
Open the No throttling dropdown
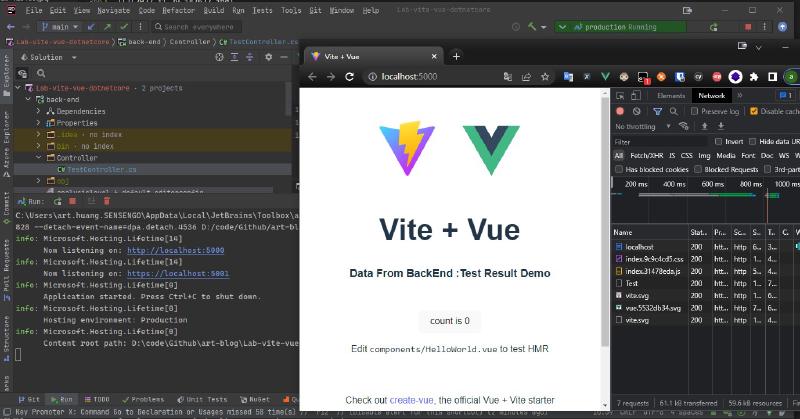[650, 126]
